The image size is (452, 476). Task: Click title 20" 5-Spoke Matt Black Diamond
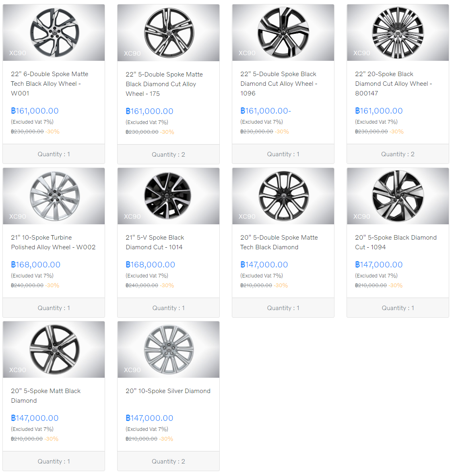coord(45,395)
